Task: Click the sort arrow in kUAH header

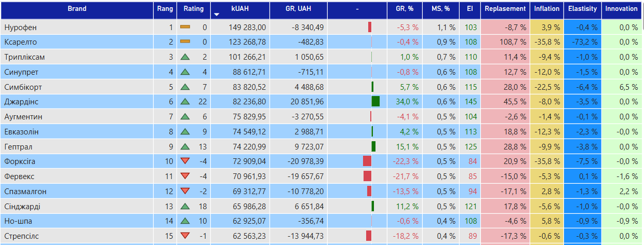Action: [217, 15]
